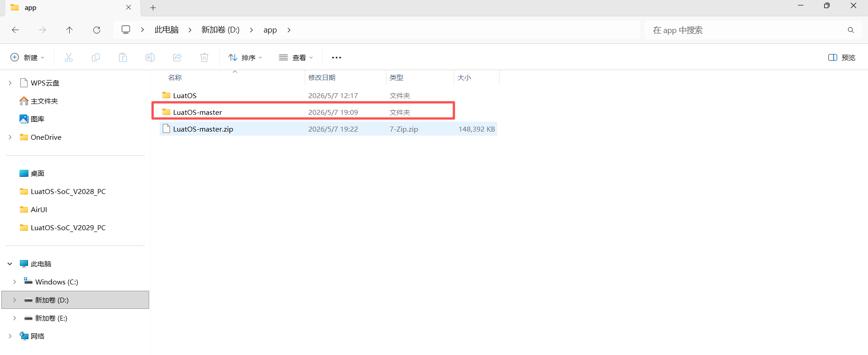Image resolution: width=868 pixels, height=355 pixels.
Task: Select the LuatOS-master.zip file icon
Action: (x=166, y=129)
